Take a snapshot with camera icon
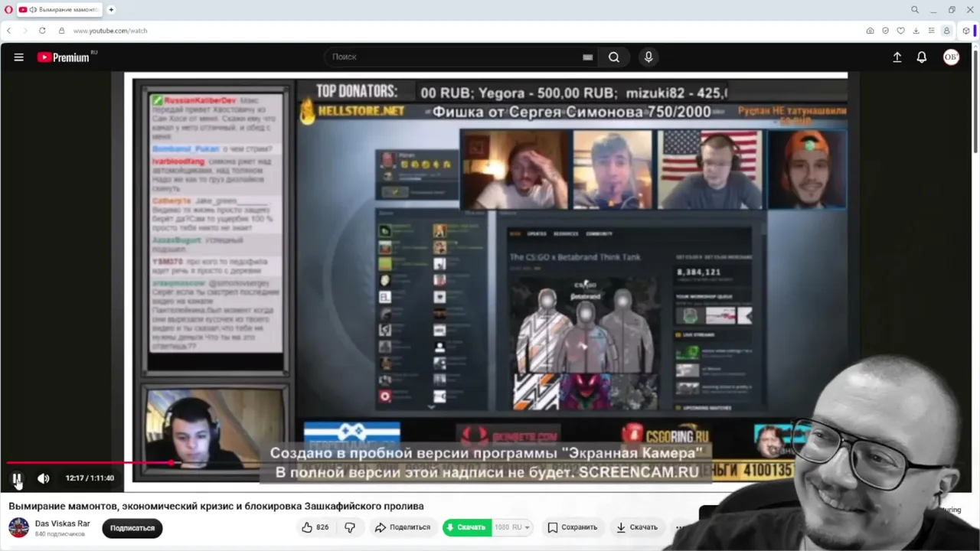The width and height of the screenshot is (980, 551). click(870, 31)
